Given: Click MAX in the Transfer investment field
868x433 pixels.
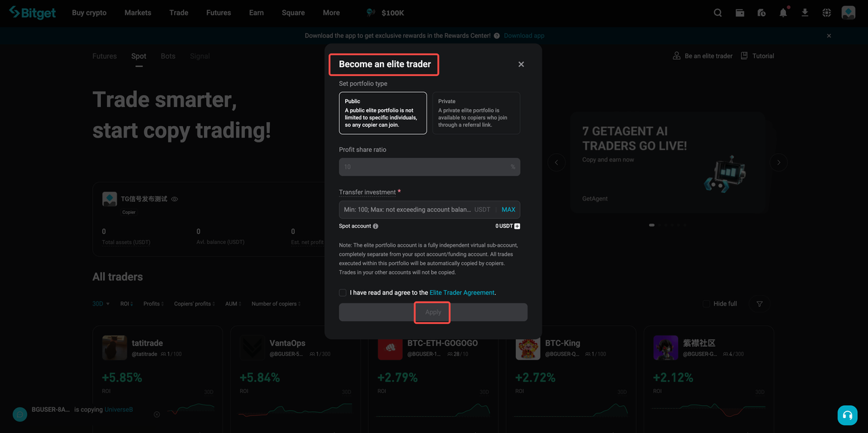Looking at the screenshot, I should (x=508, y=209).
